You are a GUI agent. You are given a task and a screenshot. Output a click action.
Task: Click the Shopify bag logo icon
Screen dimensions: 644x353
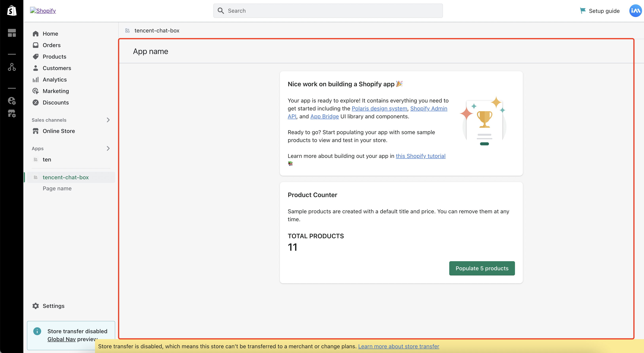point(11,10)
